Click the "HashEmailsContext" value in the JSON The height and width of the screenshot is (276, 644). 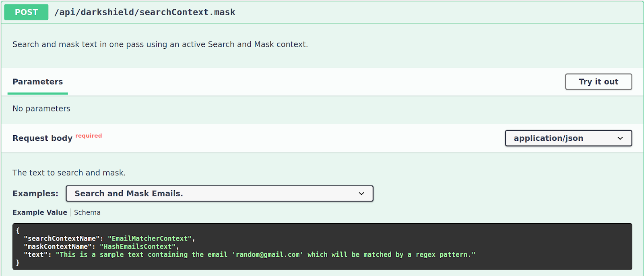[138, 247]
